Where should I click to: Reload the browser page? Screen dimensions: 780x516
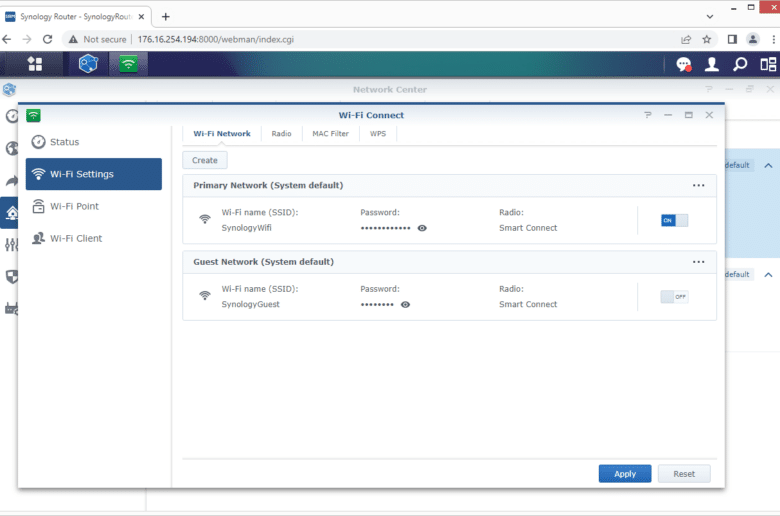click(47, 39)
